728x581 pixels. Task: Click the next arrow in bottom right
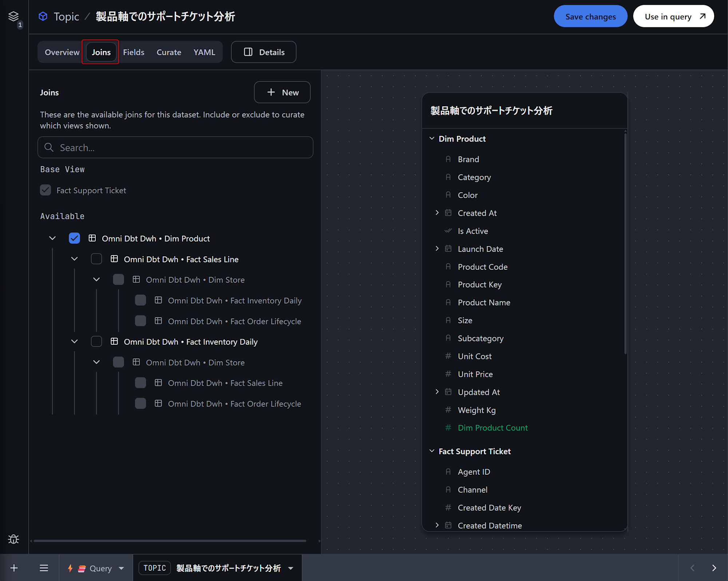pos(714,568)
